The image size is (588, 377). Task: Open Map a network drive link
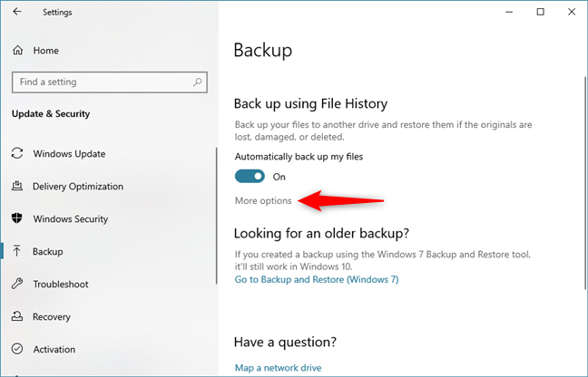pyautogui.click(x=278, y=368)
